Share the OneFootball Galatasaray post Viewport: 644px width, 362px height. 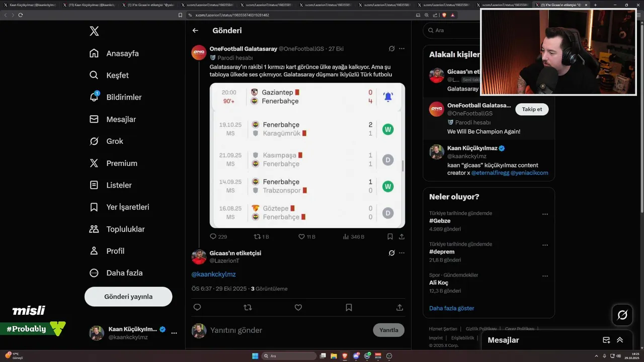coord(401,236)
